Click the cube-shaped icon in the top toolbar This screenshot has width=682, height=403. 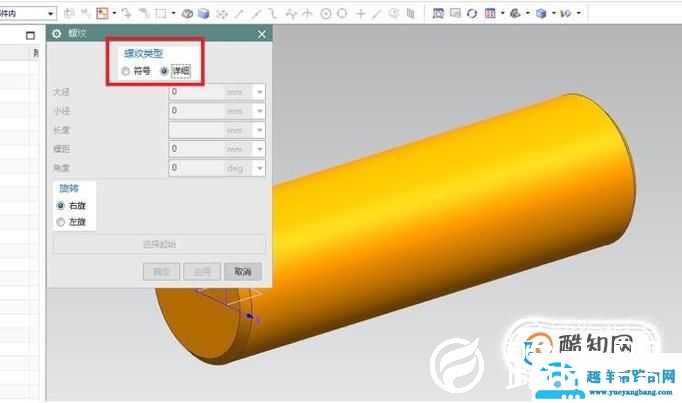203,14
